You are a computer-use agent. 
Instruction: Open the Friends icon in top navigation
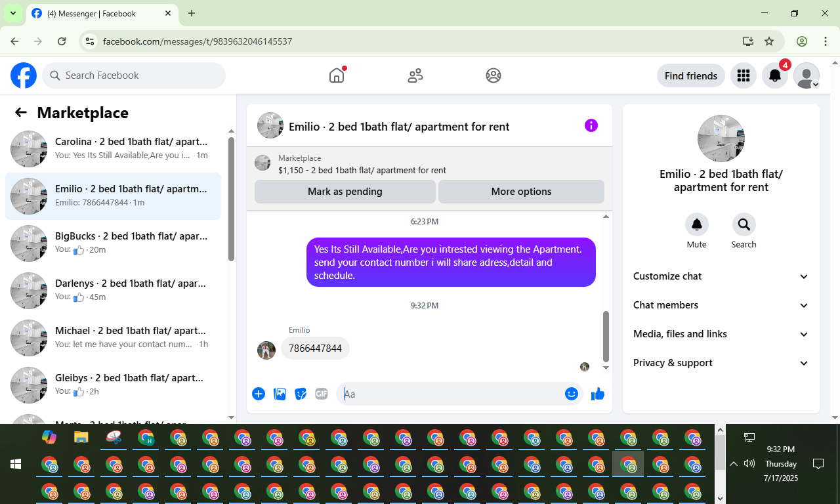(x=415, y=75)
